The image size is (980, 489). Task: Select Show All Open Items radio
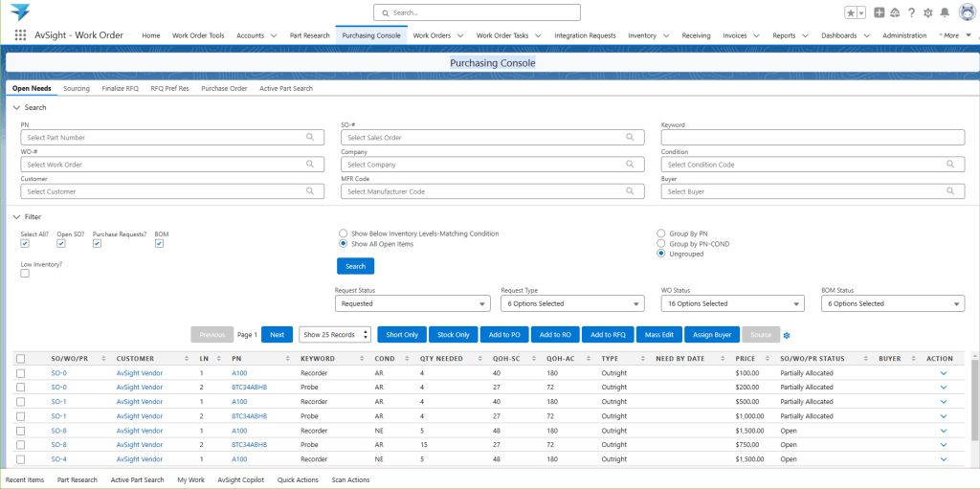[343, 244]
